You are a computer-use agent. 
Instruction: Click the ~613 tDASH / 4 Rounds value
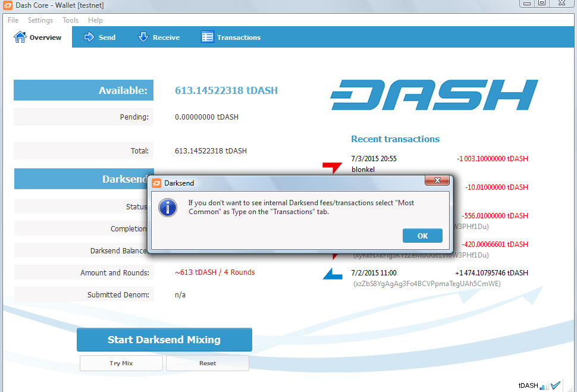(215, 272)
